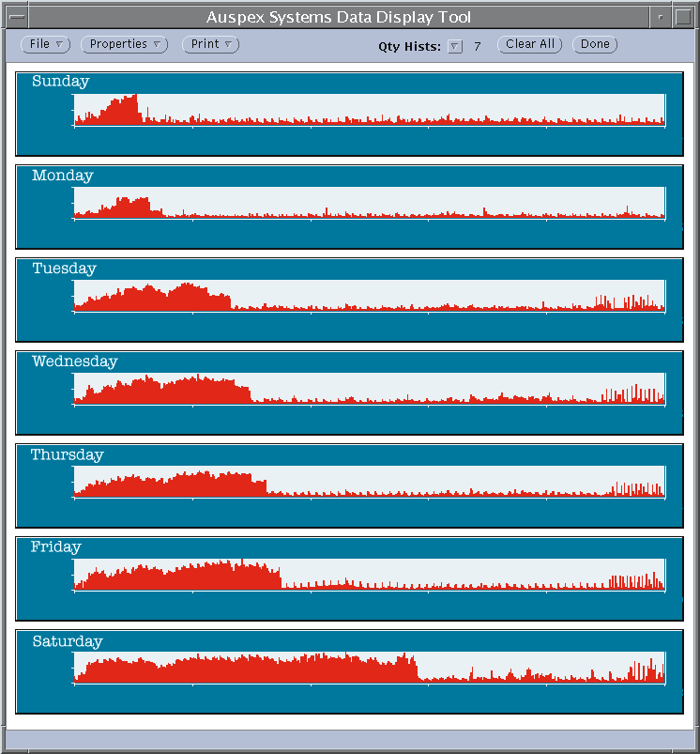Open the window menu in title bar

click(17, 17)
